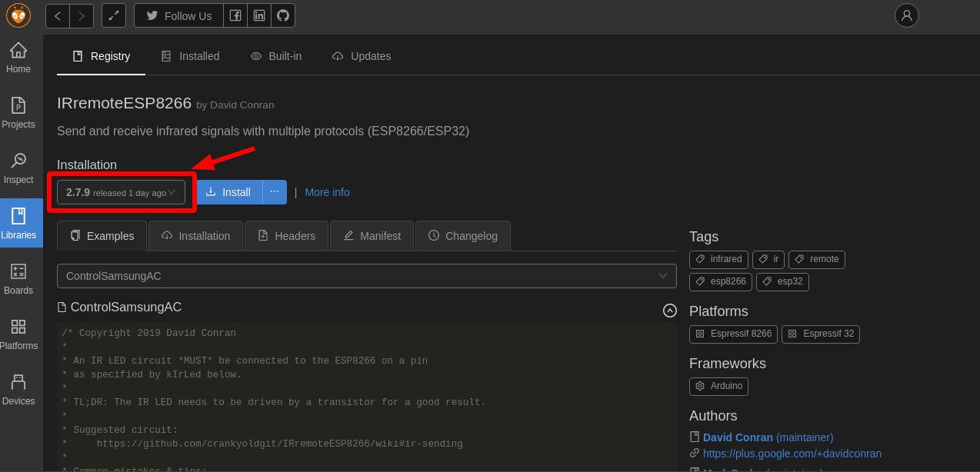
Task: Click the LinkedIn icon in toolbar
Action: click(259, 15)
